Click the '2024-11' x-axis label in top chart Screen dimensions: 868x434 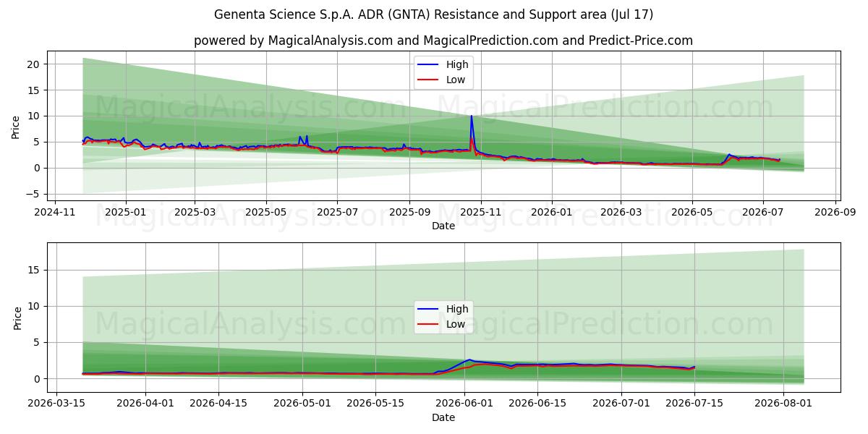coord(56,213)
